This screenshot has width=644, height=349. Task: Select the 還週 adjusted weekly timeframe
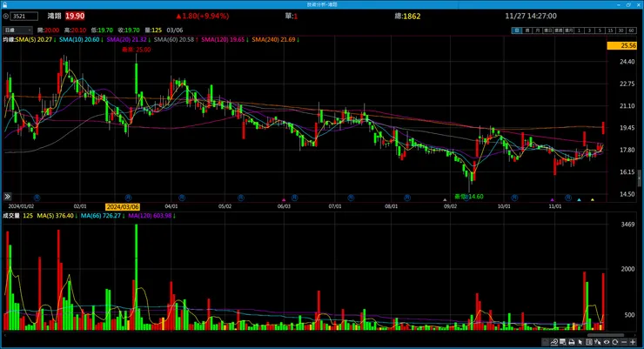(558, 30)
